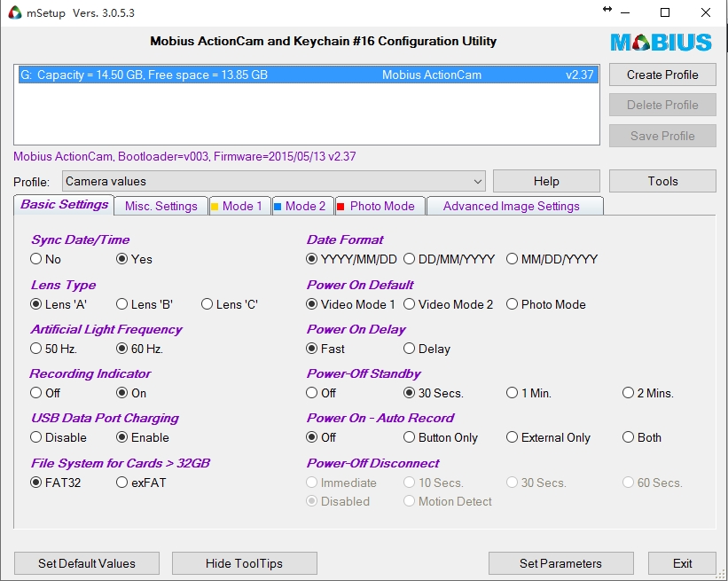Click the Help button
Image resolution: width=728 pixels, height=581 pixels.
coord(546,181)
